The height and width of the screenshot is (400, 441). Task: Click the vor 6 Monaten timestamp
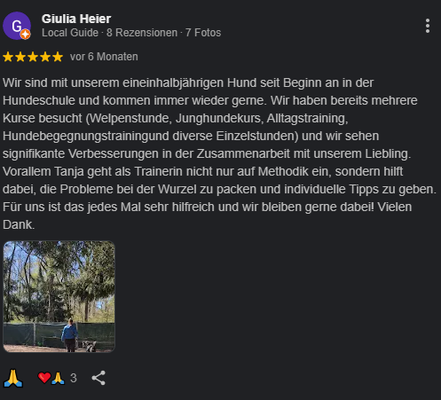[104, 57]
